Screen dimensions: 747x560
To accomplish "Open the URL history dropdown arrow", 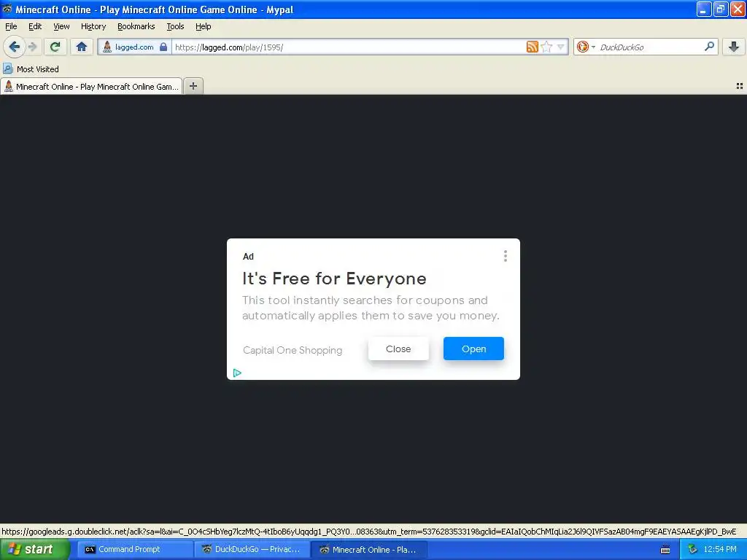I will (561, 47).
